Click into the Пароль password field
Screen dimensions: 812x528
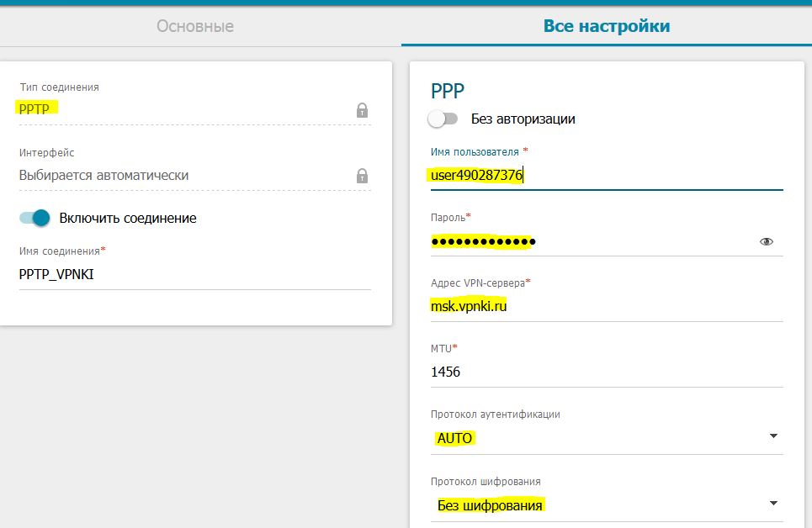[593, 242]
